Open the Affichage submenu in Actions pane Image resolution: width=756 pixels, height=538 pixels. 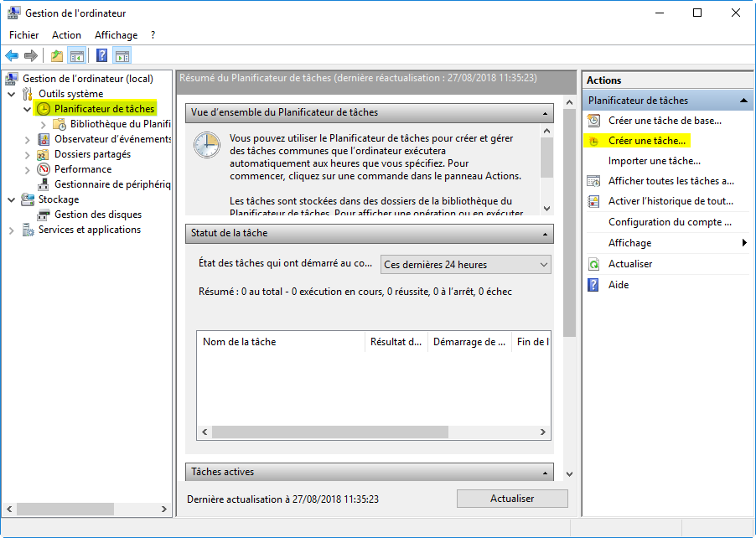point(668,243)
